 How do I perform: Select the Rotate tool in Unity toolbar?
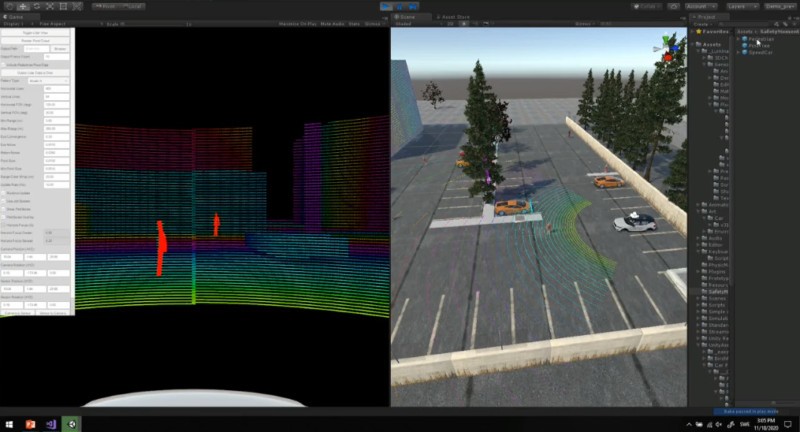tap(36, 6)
